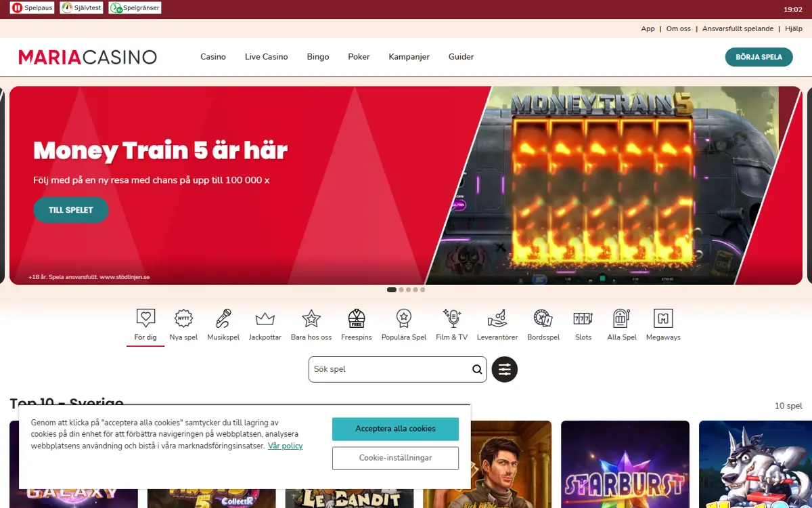Click the search magnifier icon
This screenshot has height=508, width=812.
[477, 370]
